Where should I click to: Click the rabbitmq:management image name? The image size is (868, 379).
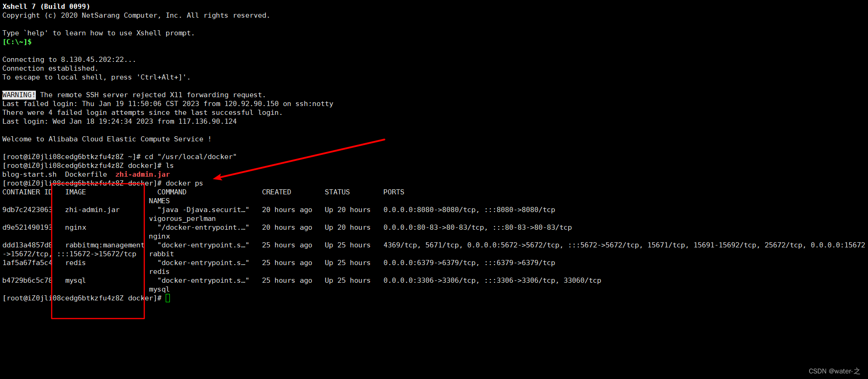coord(105,245)
